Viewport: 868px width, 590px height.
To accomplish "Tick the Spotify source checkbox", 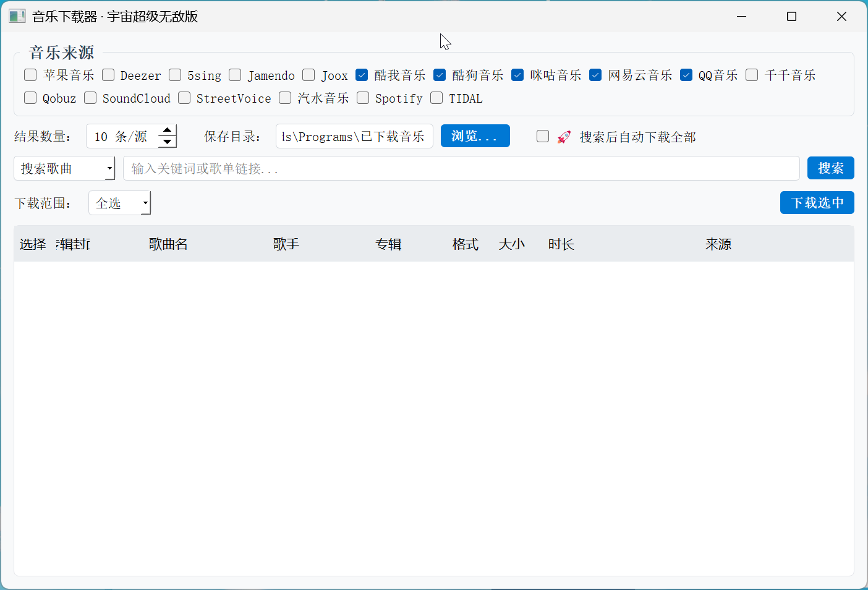I will (x=363, y=98).
